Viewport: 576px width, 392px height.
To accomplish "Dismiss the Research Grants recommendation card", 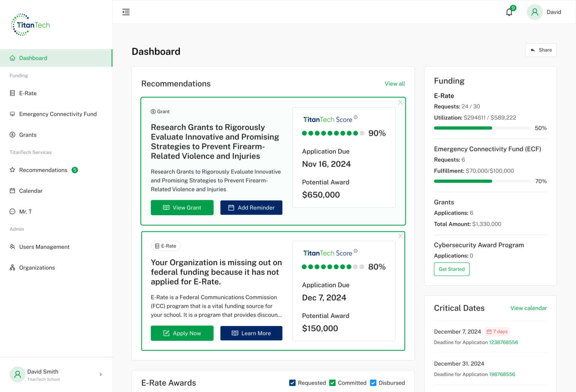I will [400, 102].
